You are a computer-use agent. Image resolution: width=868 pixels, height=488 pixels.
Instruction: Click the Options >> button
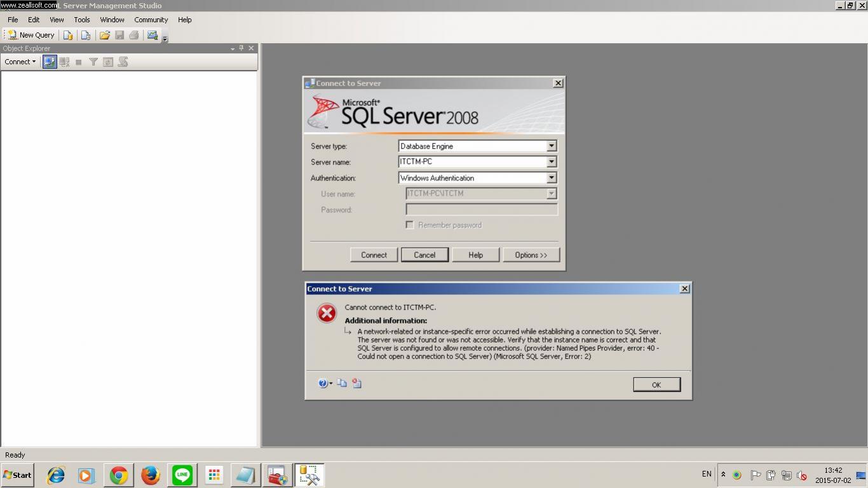coord(531,255)
